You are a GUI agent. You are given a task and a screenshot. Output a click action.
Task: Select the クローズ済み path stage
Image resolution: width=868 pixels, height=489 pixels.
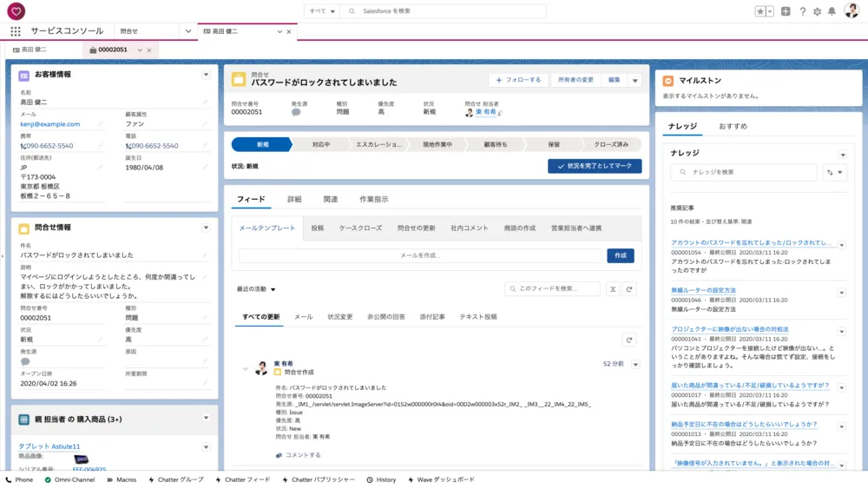click(x=611, y=144)
